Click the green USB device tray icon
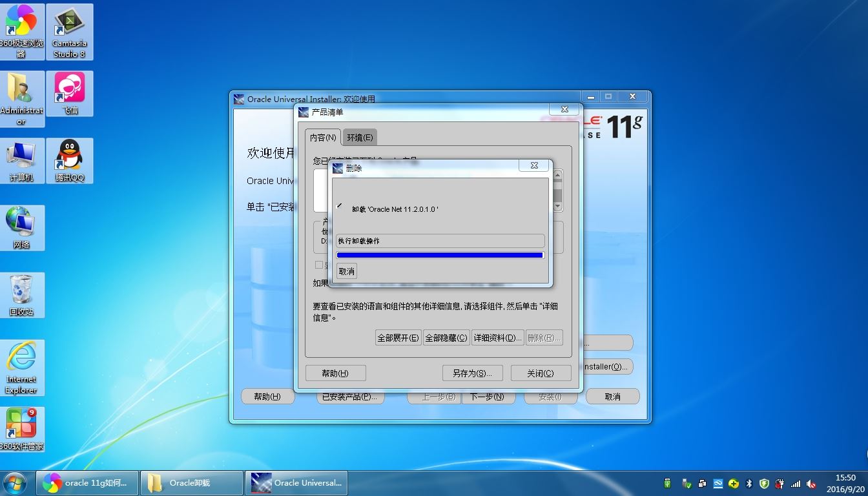 (667, 483)
